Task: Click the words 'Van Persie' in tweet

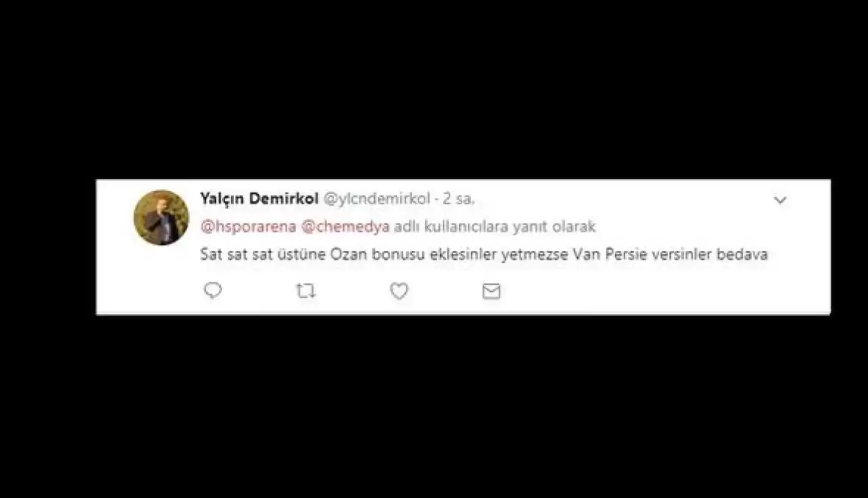Action: [610, 255]
